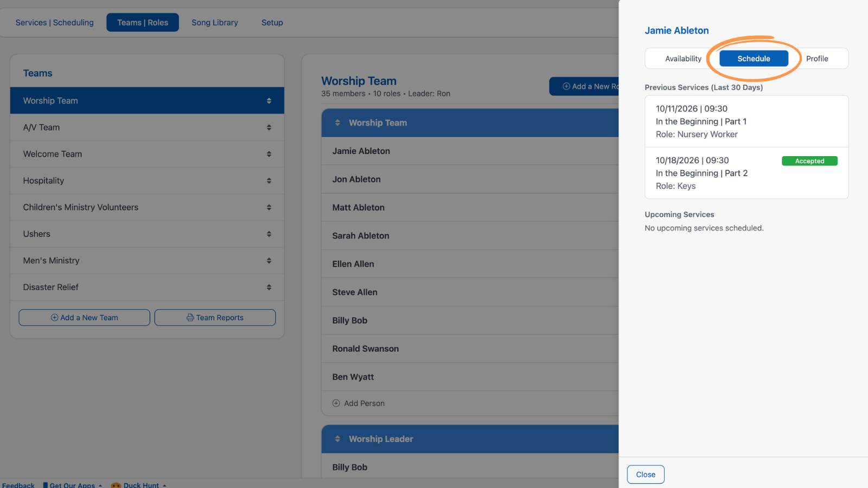868x488 pixels.
Task: Select the Disaster Relief team
Action: [x=147, y=287]
